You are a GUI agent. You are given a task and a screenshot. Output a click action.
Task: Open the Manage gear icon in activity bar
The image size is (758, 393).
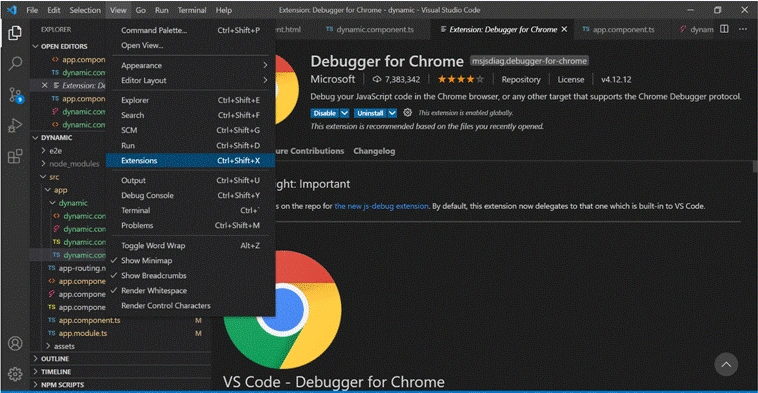15,374
